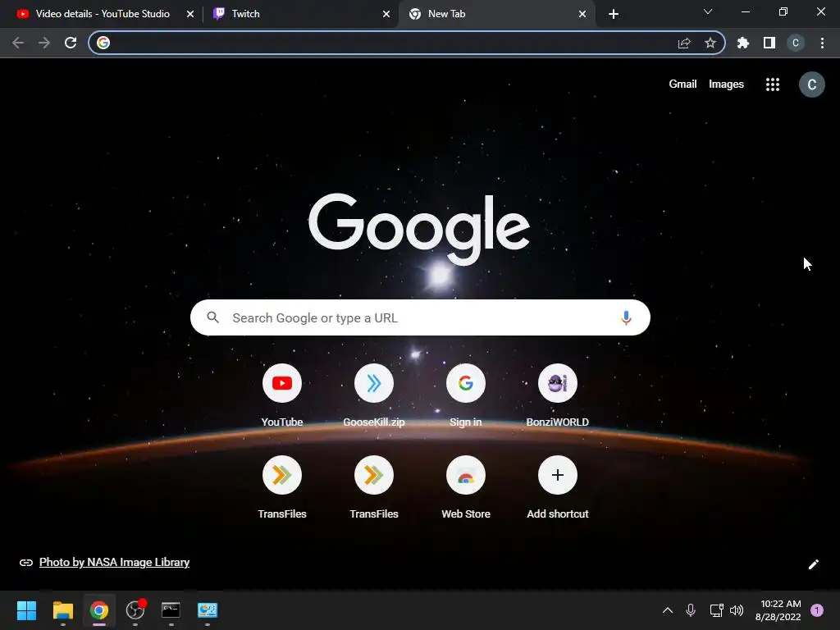Open Chrome profile button in toolbar
Viewport: 840px width, 630px height.
[796, 43]
